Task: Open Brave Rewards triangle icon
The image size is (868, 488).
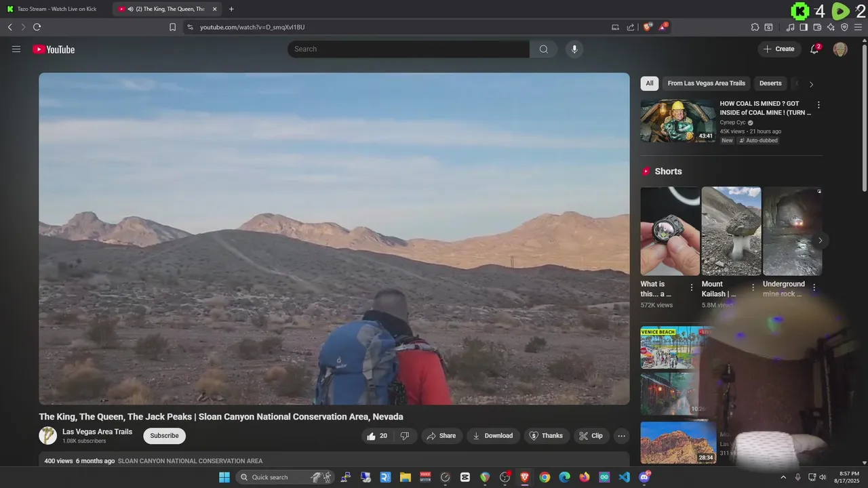Action: click(663, 27)
